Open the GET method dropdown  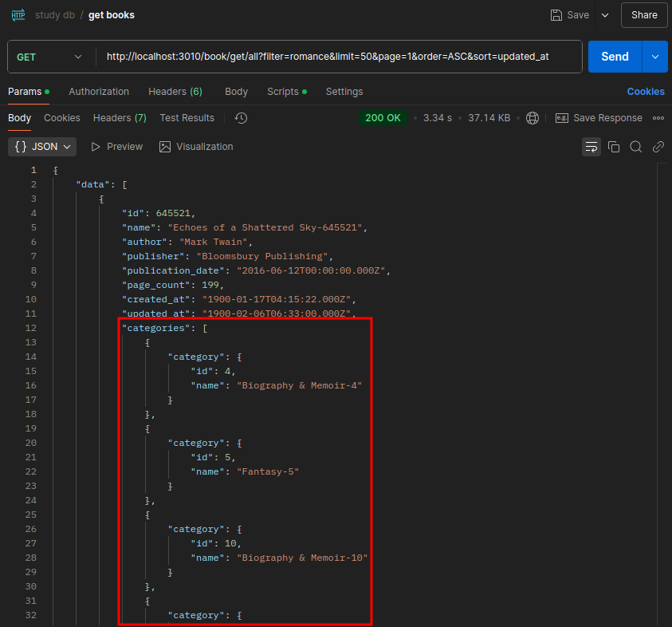tap(49, 57)
